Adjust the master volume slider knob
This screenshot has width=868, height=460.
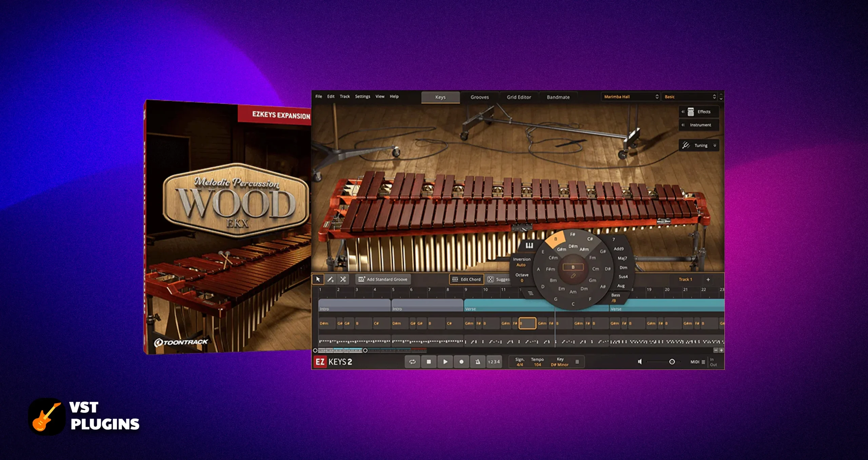coord(672,362)
